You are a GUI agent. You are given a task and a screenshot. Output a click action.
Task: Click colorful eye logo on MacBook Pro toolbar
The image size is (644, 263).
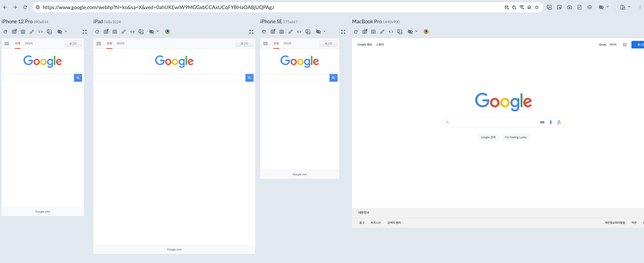click(426, 31)
